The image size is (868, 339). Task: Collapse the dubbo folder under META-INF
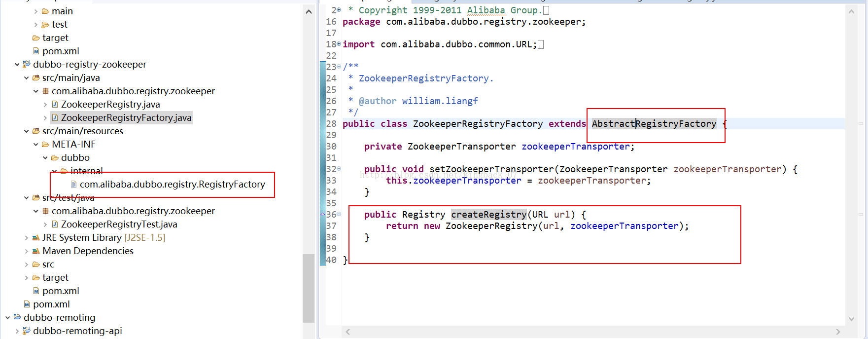(x=45, y=157)
